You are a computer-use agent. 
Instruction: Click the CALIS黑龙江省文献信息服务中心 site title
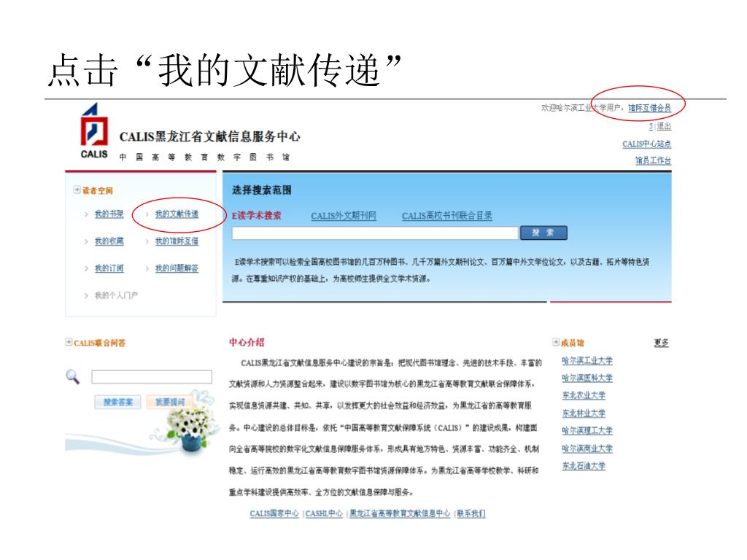(x=209, y=136)
